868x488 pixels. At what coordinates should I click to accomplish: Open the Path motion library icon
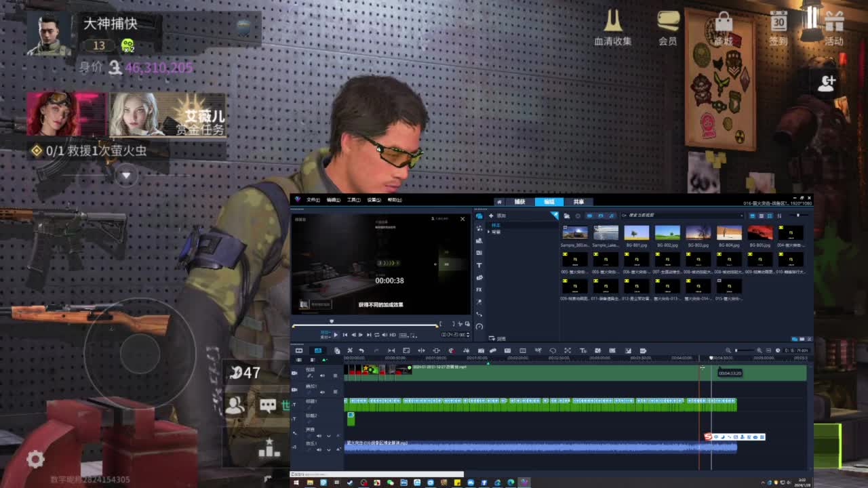[479, 314]
